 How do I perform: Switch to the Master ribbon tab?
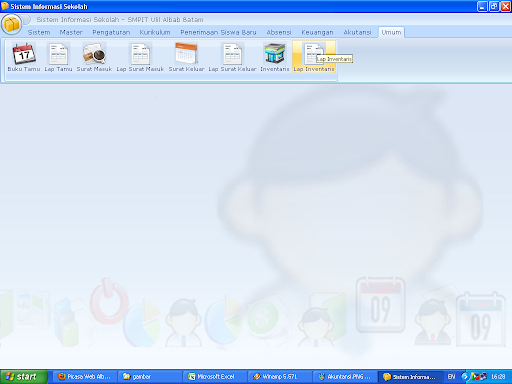71,32
